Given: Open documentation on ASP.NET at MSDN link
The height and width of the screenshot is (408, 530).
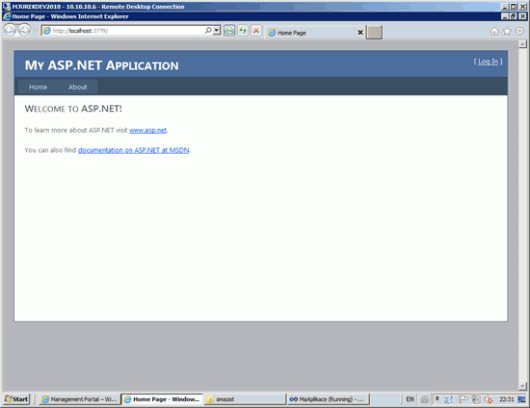Looking at the screenshot, I should pos(134,150).
